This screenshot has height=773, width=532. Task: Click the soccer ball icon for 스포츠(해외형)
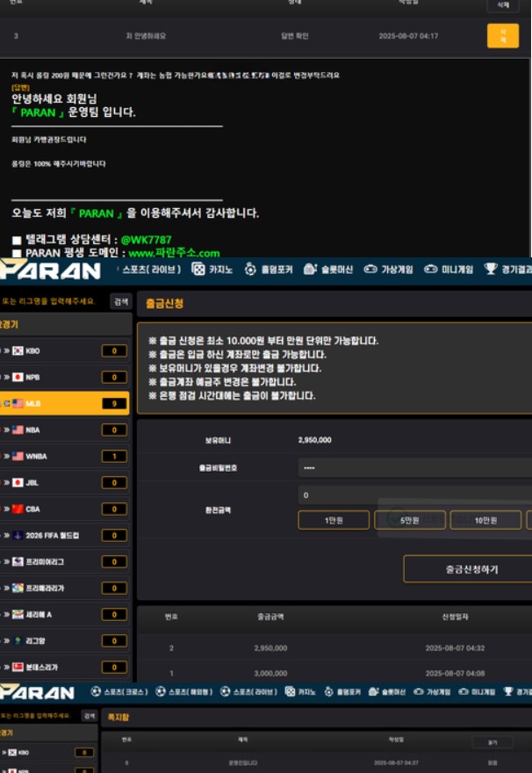pyautogui.click(x=161, y=691)
